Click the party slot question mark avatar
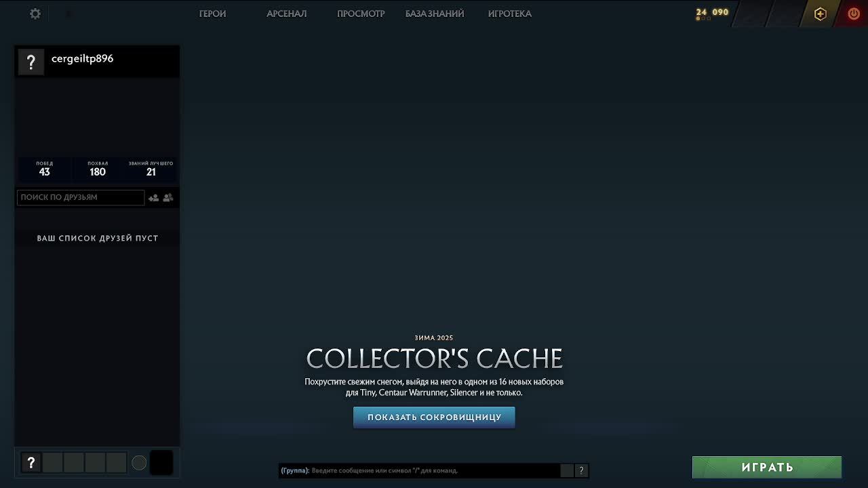The image size is (868, 488). pyautogui.click(x=31, y=463)
